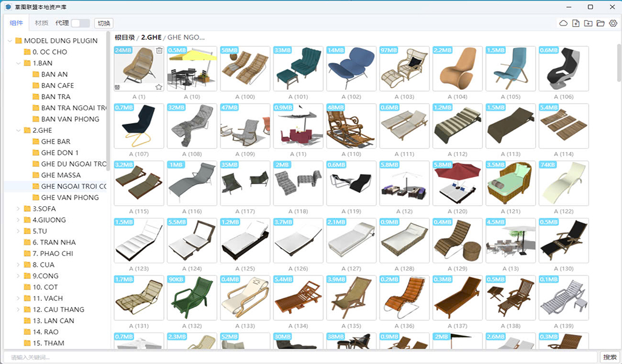622x364 pixels.
Task: Click the 切换 switch button
Action: pos(104,23)
